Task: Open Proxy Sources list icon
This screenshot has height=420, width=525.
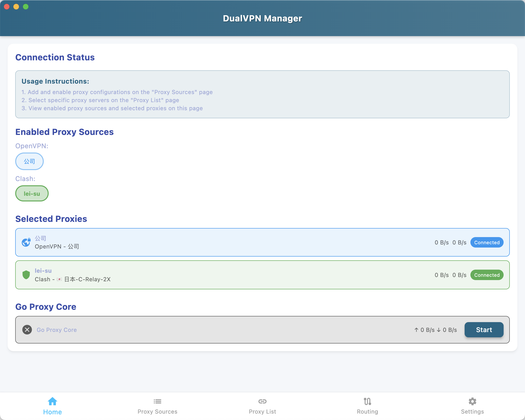Action: [x=157, y=401]
